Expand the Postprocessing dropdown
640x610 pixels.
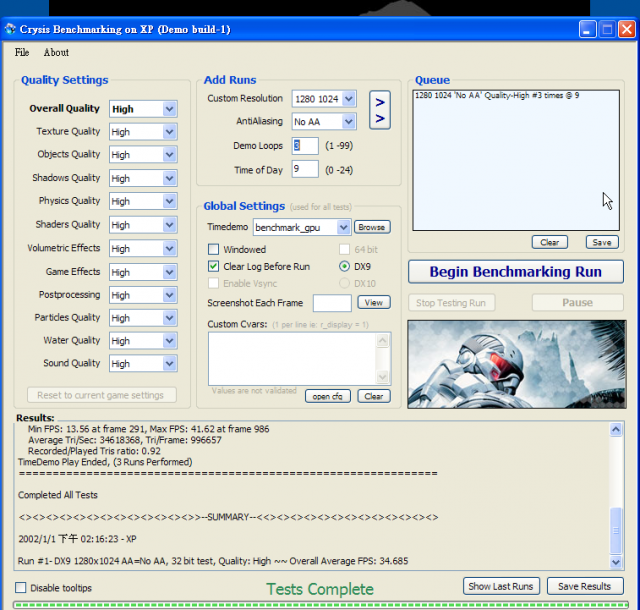169,295
